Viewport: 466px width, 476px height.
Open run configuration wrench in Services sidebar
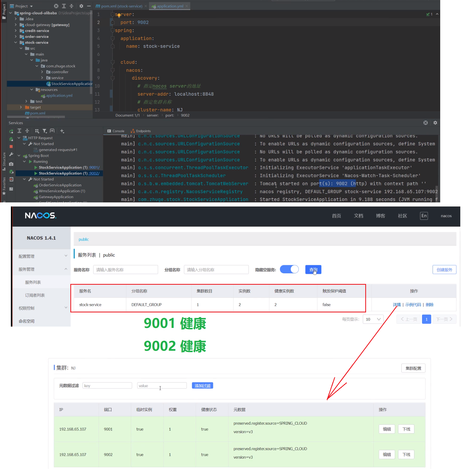[11, 154]
